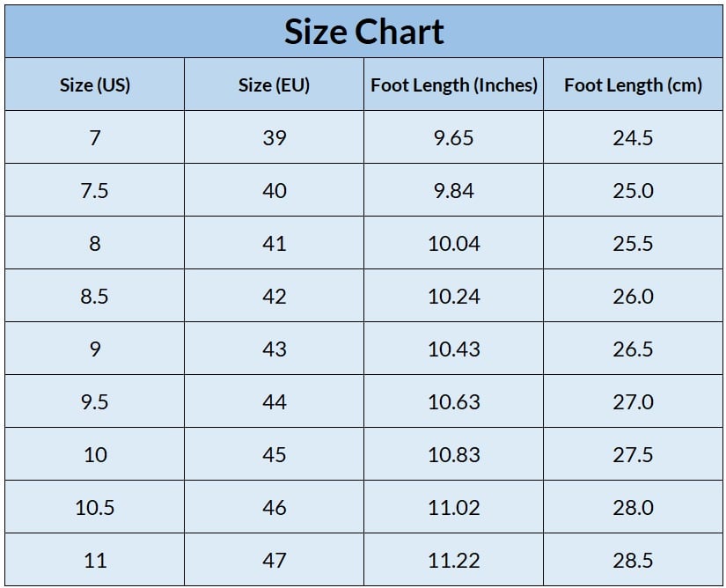726x588 pixels.
Task: Select the 10.24 inches cell
Action: coord(454,297)
